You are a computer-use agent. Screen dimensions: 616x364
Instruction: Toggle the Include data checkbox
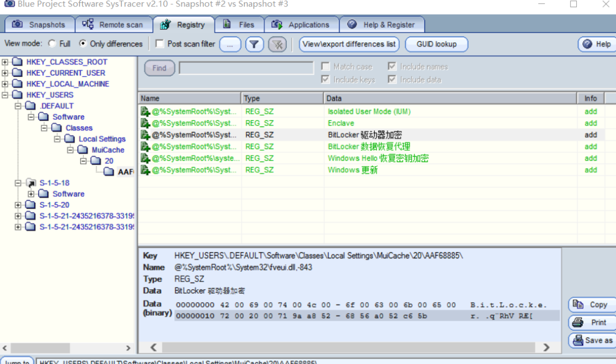click(392, 79)
